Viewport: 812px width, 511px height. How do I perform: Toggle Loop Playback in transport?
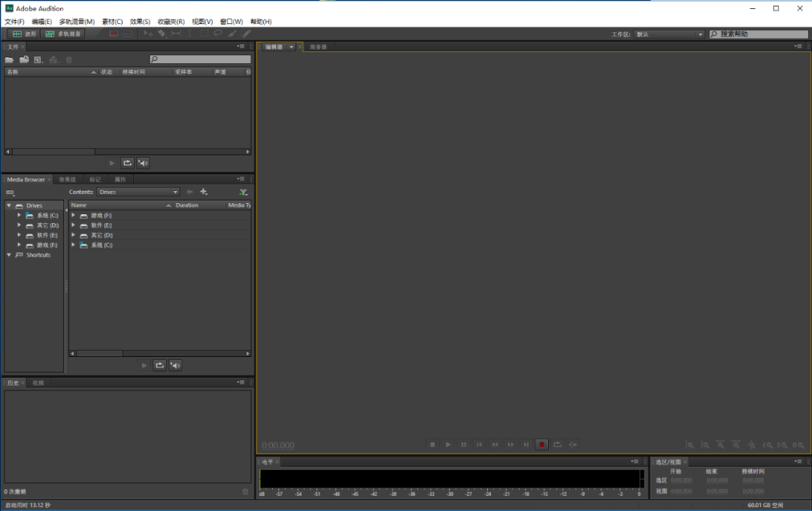pyautogui.click(x=557, y=445)
